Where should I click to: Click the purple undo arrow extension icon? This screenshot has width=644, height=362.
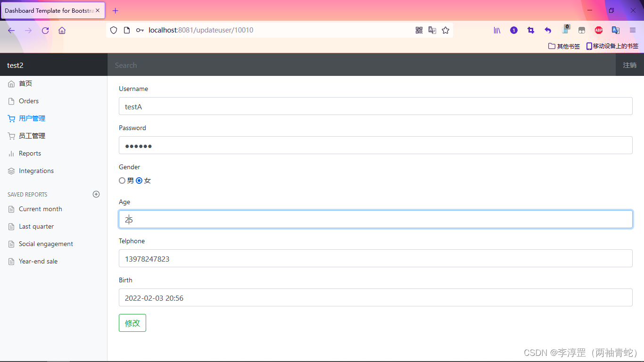pos(548,30)
